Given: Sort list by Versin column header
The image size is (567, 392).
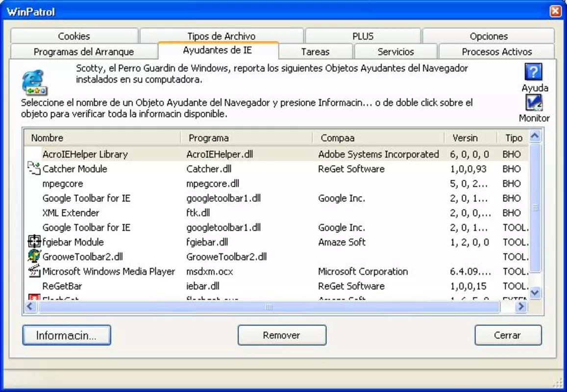Looking at the screenshot, I should click(x=471, y=138).
